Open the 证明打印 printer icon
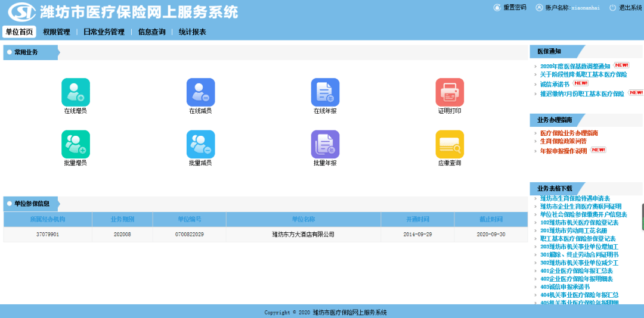The image size is (644, 318). pos(450,92)
